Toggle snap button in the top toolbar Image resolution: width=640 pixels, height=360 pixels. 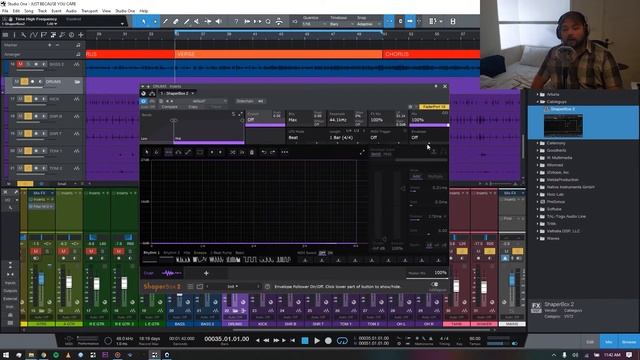[x=389, y=21]
